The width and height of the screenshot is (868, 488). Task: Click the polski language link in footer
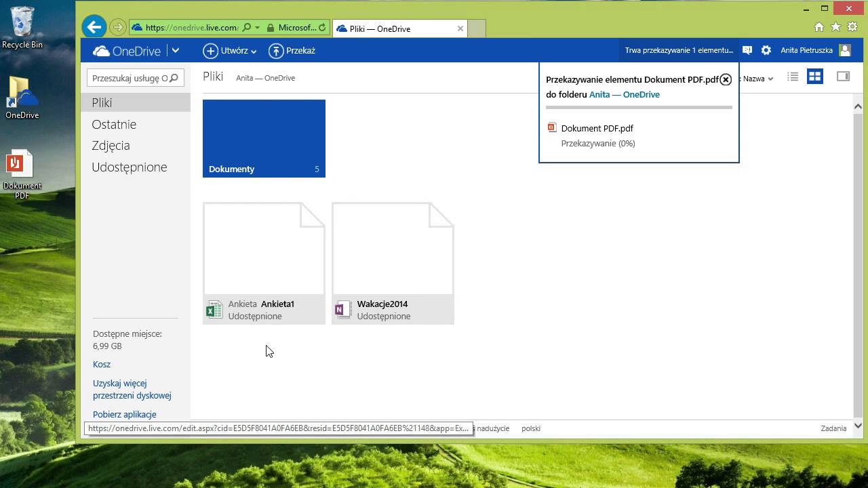(531, 428)
